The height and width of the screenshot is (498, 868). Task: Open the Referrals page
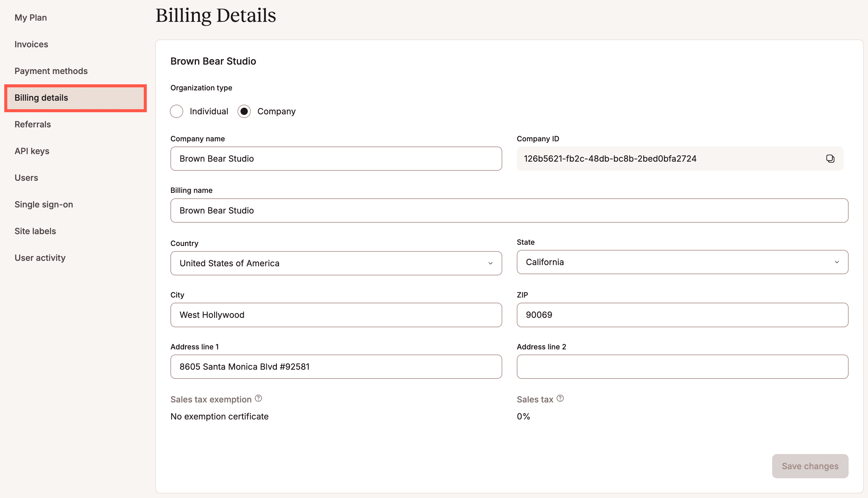32,124
